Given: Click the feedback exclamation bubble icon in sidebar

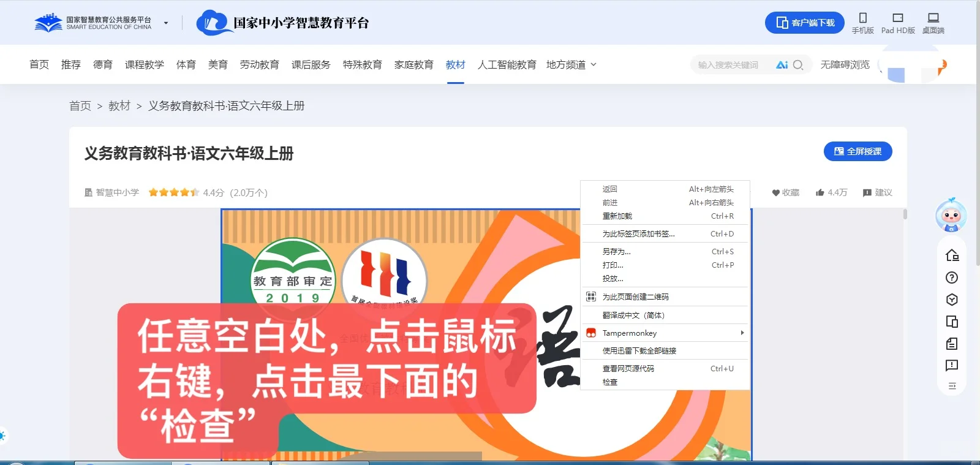Looking at the screenshot, I should [952, 366].
